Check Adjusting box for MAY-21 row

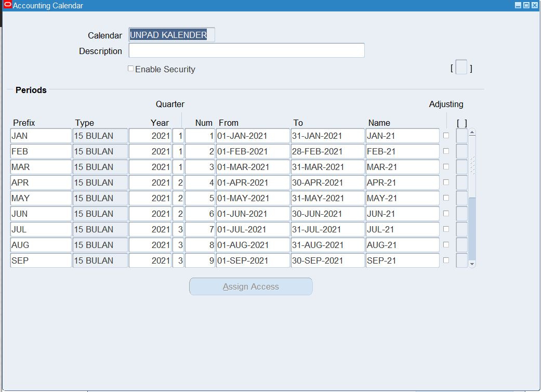(x=446, y=198)
